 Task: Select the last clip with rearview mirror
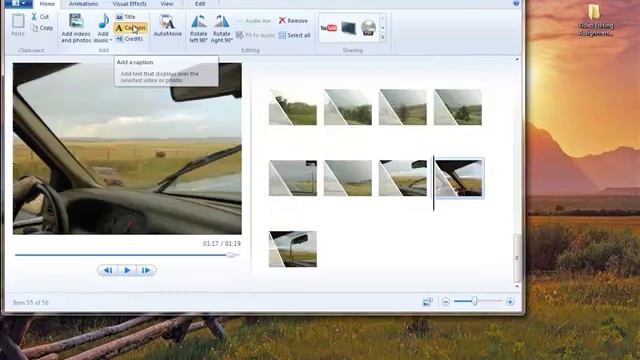tap(293, 249)
